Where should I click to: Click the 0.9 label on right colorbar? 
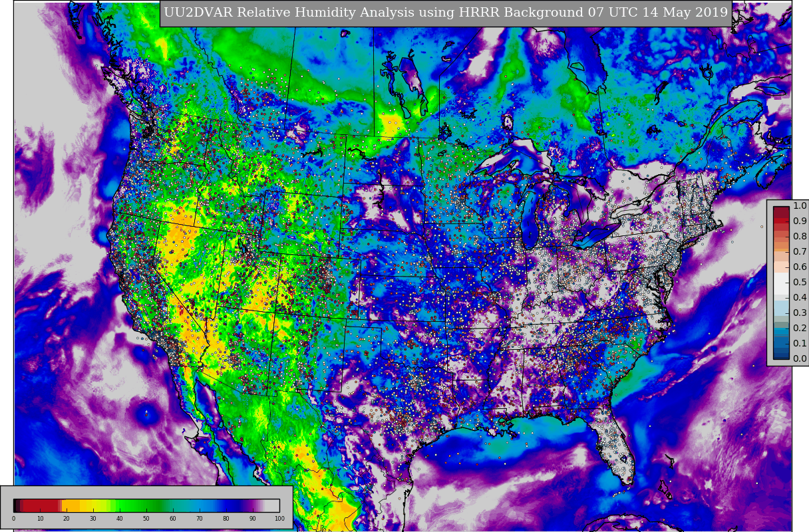click(x=800, y=221)
